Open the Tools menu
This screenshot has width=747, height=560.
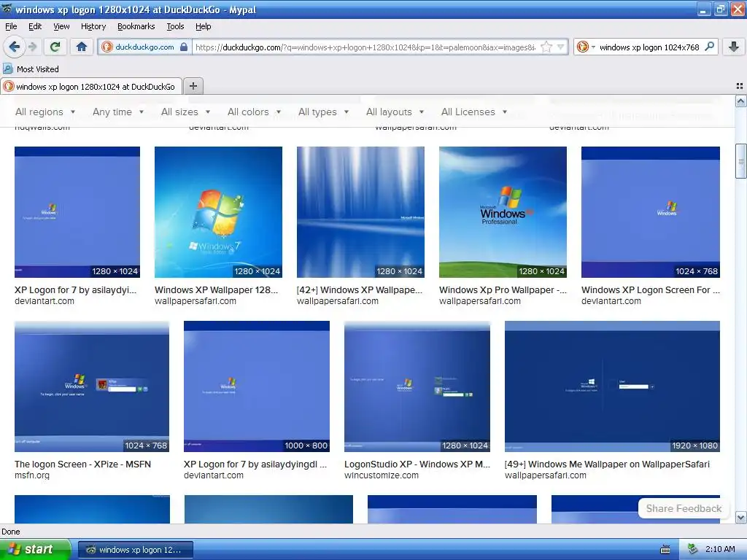pos(175,26)
